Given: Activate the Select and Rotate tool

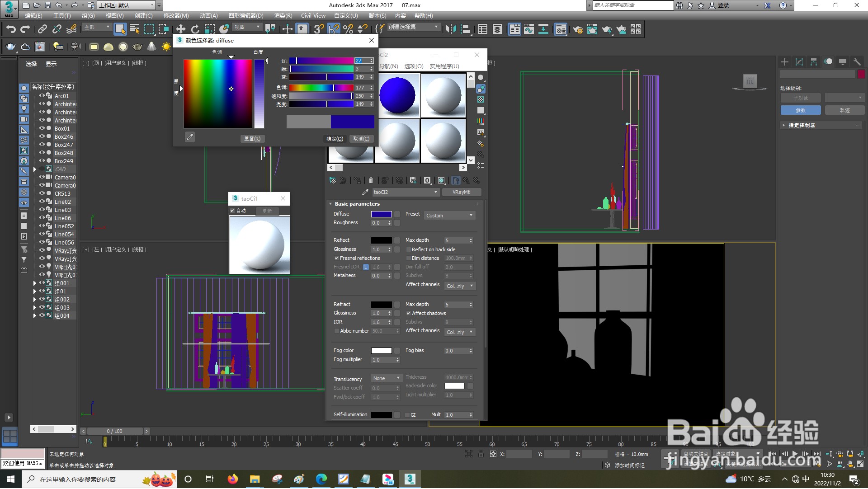Looking at the screenshot, I should coord(195,29).
